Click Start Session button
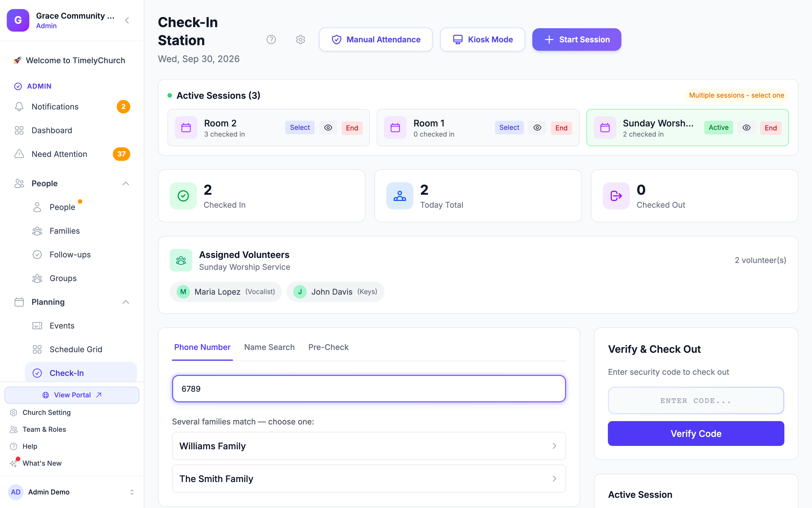Screen dimensions: 812x508 pyautogui.click(x=577, y=40)
